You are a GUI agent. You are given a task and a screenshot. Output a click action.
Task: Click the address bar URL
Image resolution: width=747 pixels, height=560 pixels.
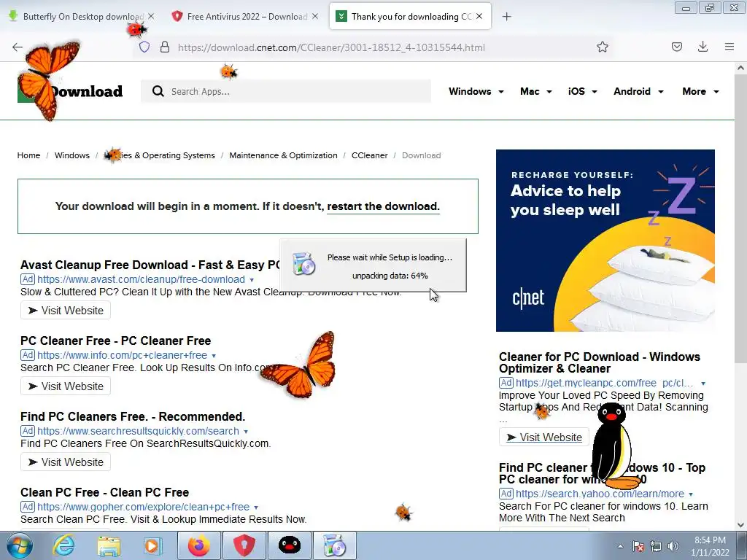click(x=331, y=47)
